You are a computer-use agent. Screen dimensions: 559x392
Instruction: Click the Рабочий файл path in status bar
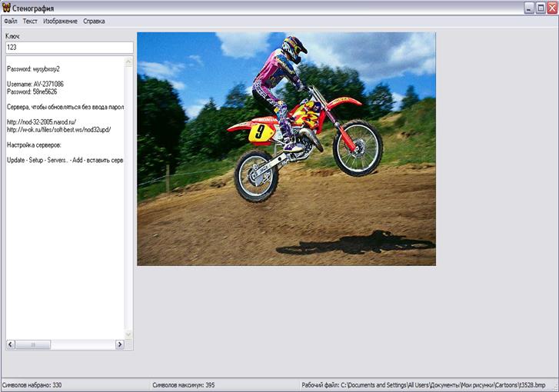423,384
